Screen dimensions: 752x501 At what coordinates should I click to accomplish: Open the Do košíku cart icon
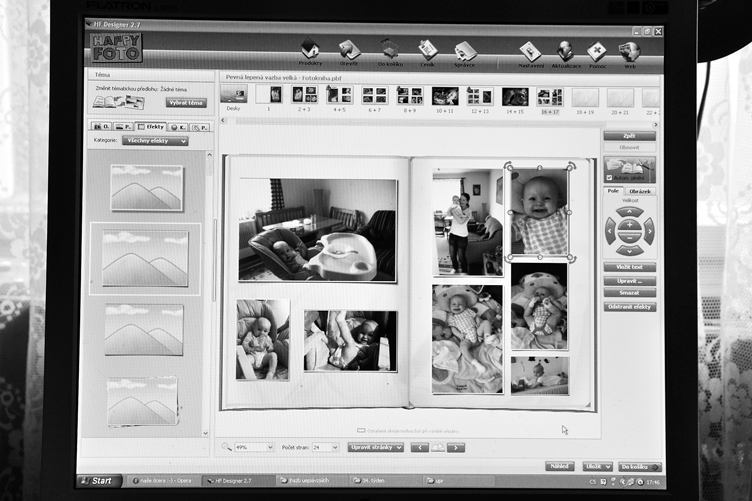coord(389,51)
